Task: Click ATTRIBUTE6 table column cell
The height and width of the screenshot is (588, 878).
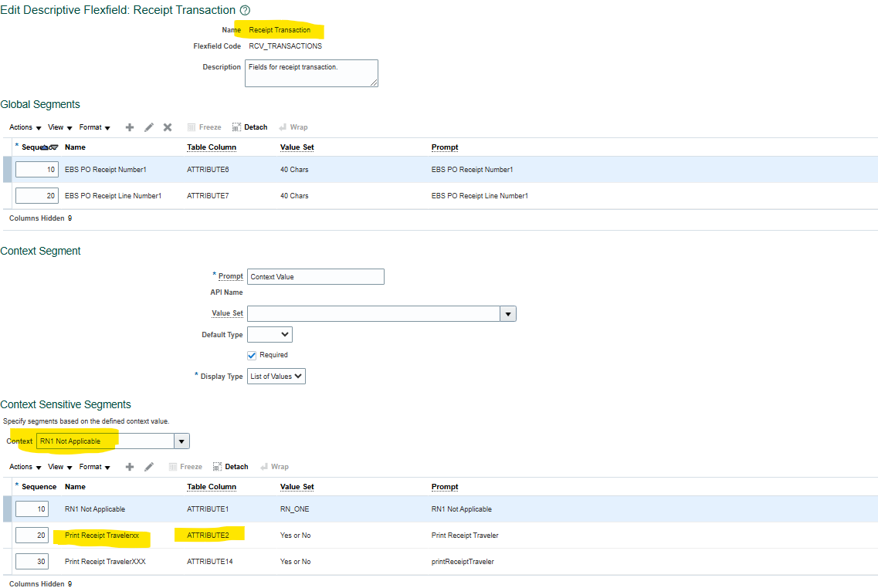Action: point(208,170)
